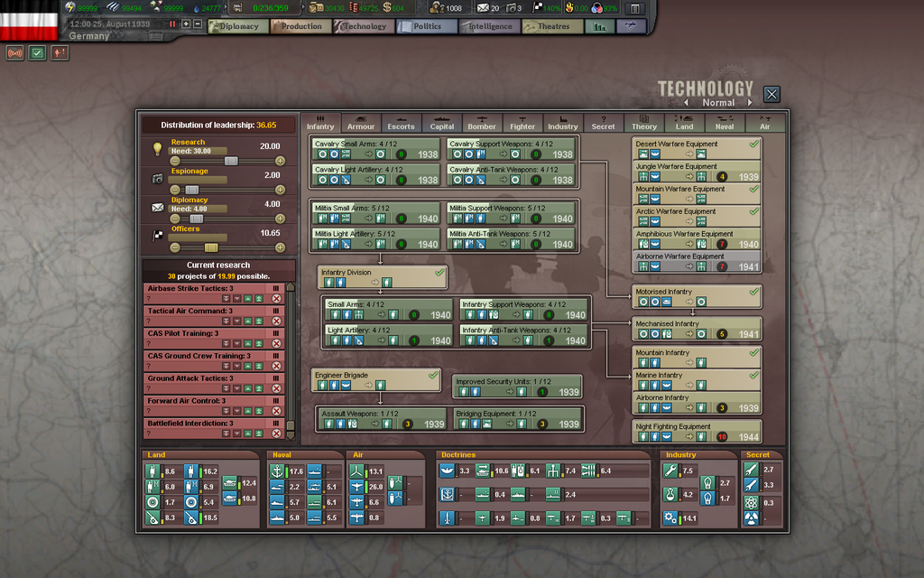The image size is (924, 578).
Task: Open the statistics ledger chart icon
Action: 599,26
